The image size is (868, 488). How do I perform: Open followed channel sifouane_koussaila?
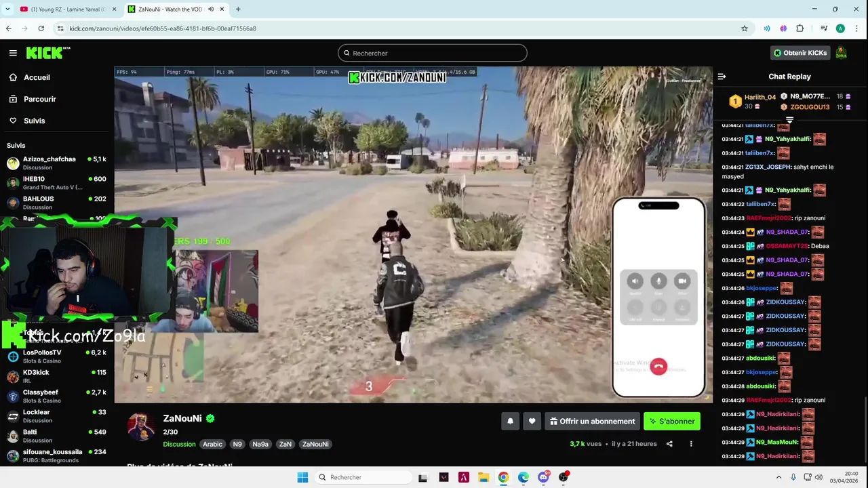57,455
